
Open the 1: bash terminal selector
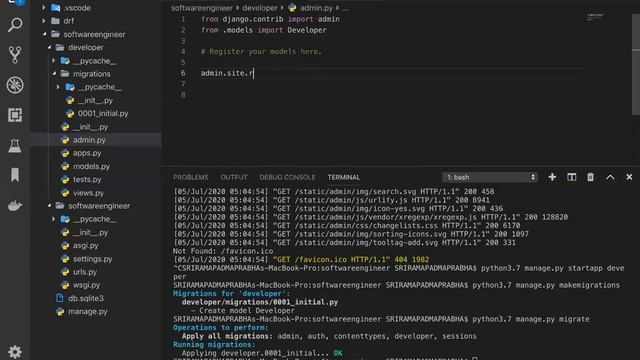(x=490, y=177)
